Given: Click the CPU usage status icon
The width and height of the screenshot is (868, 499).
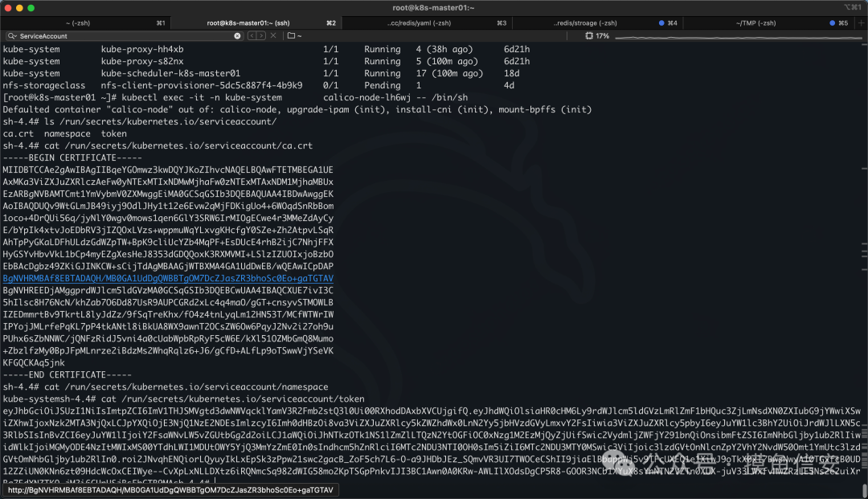Looking at the screenshot, I should tap(589, 36).
